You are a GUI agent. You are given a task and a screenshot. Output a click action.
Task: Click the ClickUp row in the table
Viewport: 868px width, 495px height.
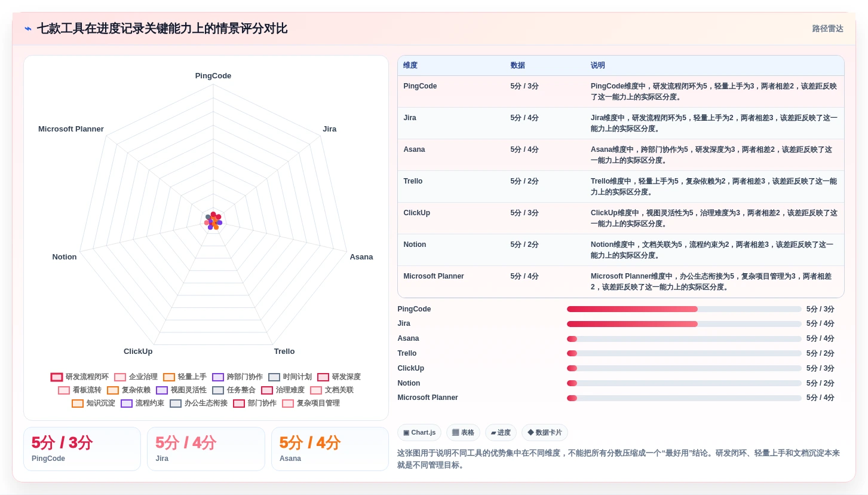click(x=621, y=218)
